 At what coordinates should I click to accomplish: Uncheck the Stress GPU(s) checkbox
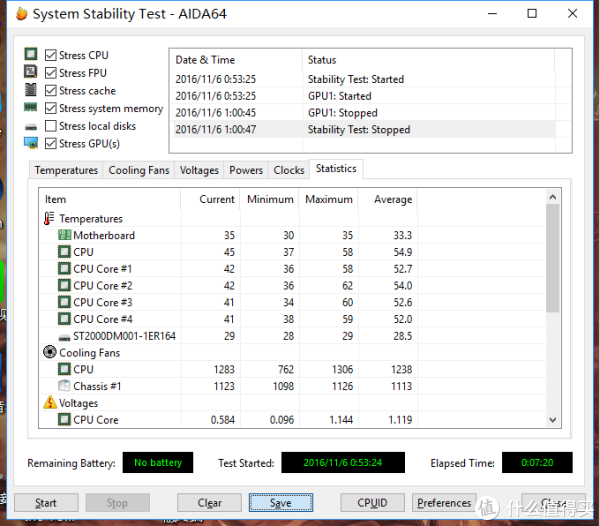[x=51, y=143]
